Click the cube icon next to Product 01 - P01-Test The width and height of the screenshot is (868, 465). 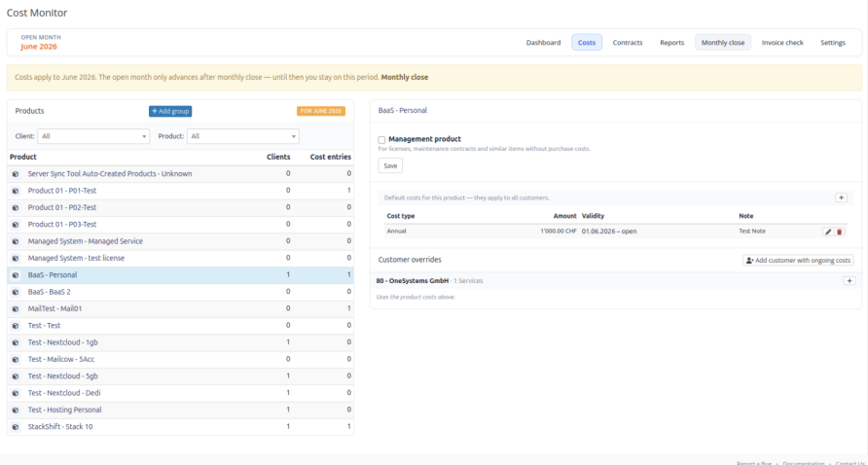(16, 191)
